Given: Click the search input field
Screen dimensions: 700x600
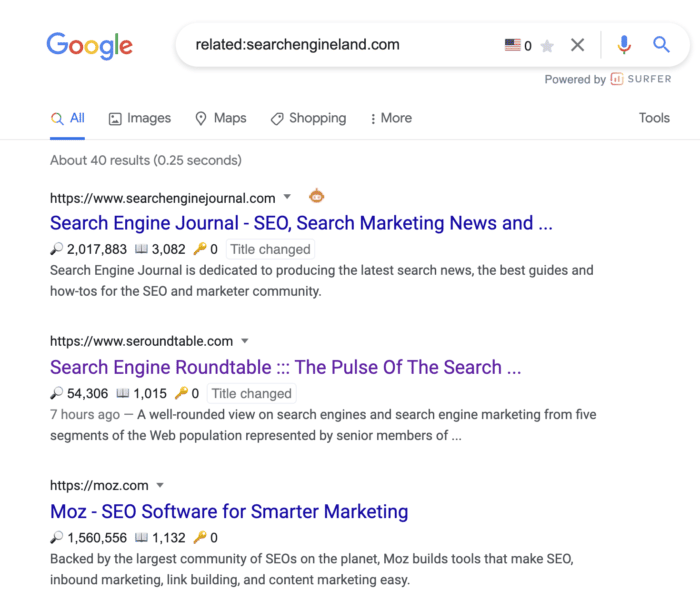Looking at the screenshot, I should pos(340,45).
